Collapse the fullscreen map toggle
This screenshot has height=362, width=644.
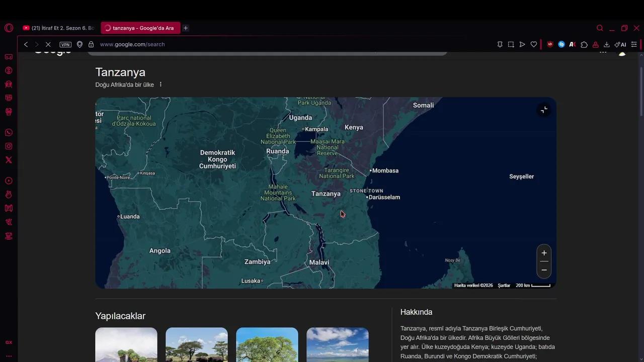tap(544, 110)
